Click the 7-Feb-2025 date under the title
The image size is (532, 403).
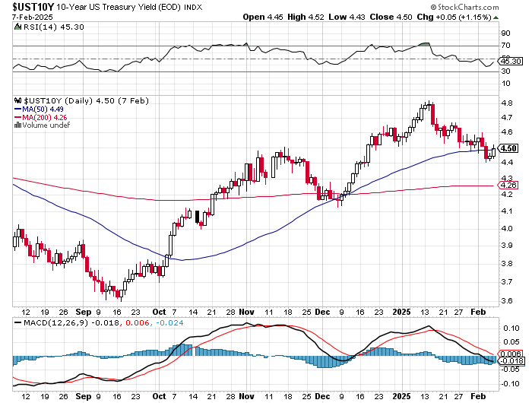tap(33, 17)
